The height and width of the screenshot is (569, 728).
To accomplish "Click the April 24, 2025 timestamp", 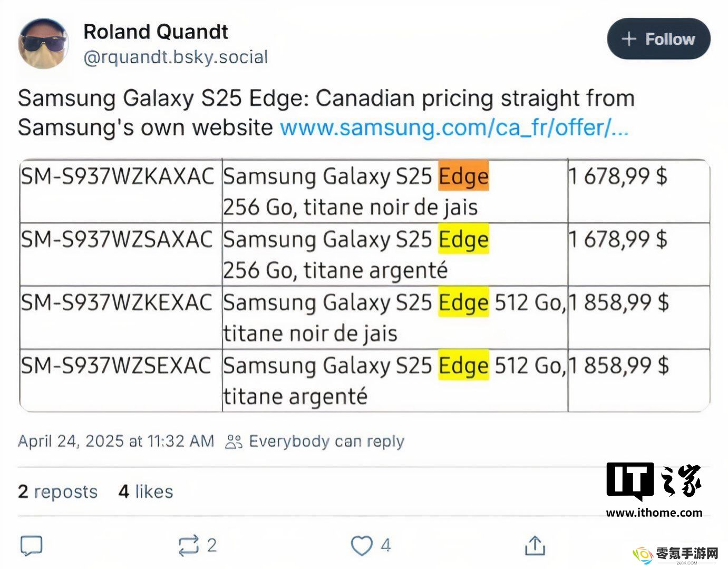I will click(116, 441).
